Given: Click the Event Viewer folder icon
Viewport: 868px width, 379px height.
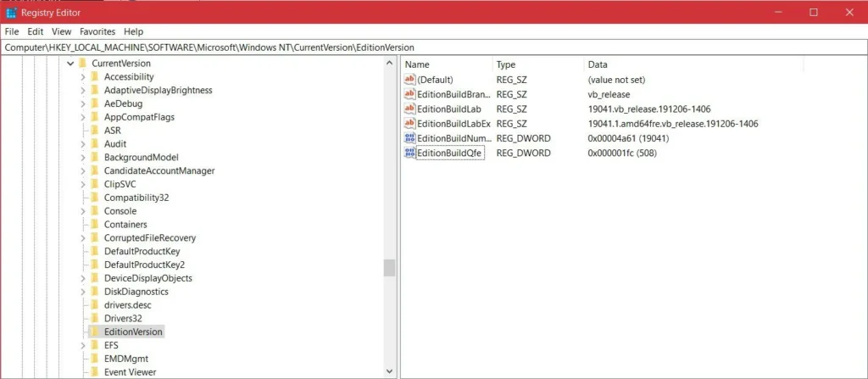Looking at the screenshot, I should click(x=95, y=372).
